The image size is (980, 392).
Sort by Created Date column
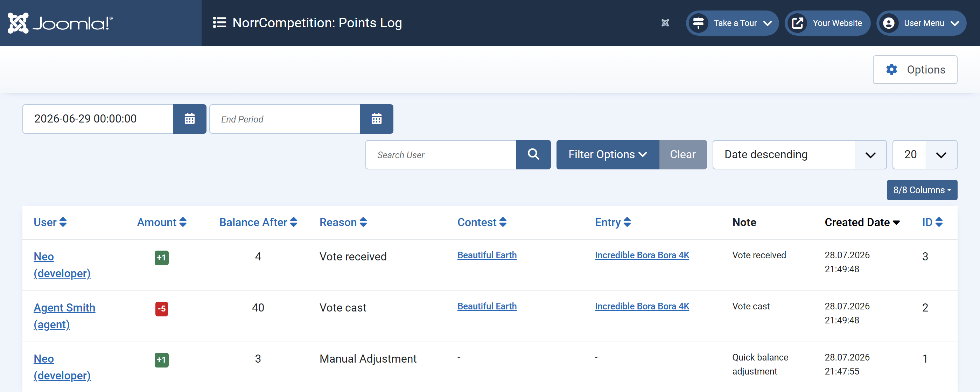coord(862,222)
